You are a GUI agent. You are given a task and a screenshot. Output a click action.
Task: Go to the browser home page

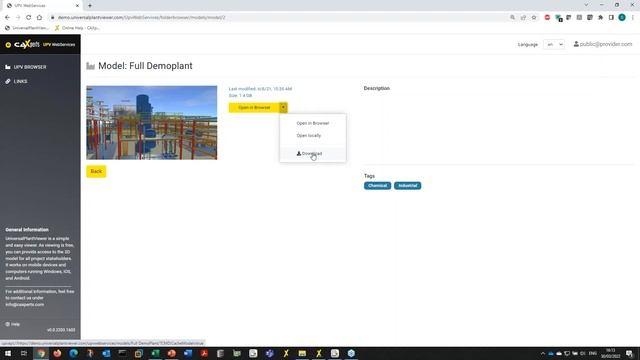[39, 18]
